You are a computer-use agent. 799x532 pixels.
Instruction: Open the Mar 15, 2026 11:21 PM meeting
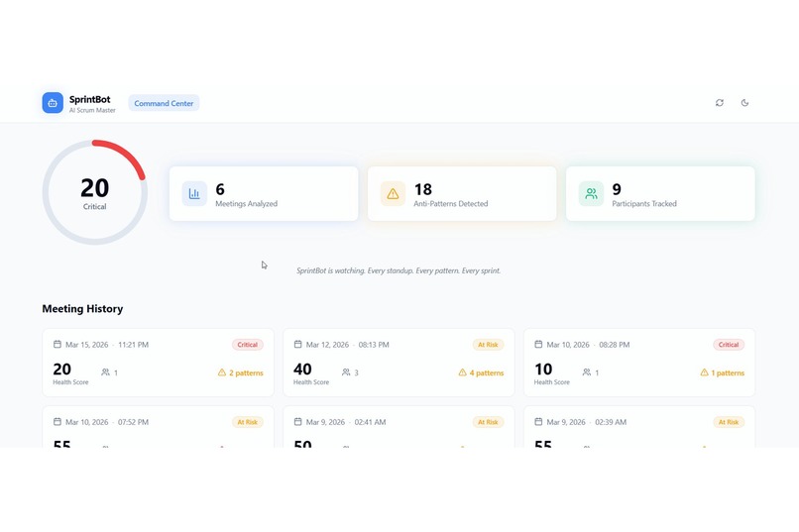coord(158,363)
